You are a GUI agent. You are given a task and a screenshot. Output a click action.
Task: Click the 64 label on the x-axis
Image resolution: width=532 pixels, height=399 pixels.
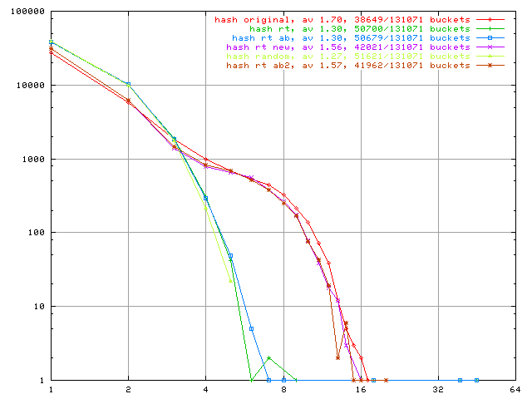tap(515, 389)
